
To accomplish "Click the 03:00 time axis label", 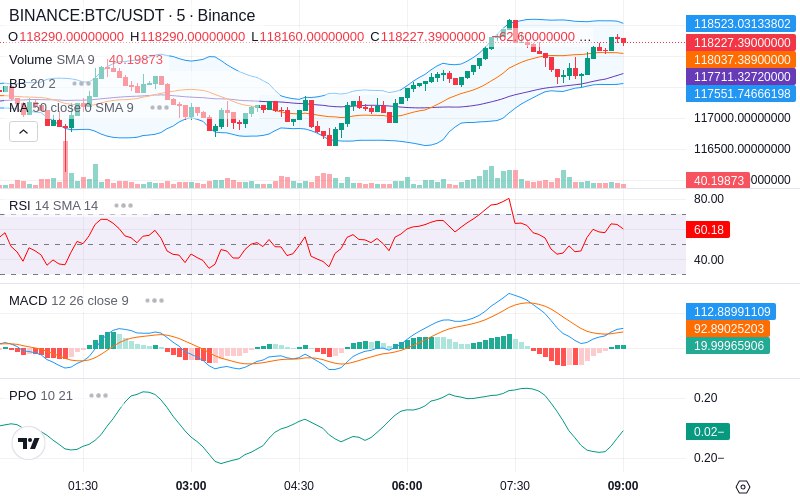I will pos(191,486).
